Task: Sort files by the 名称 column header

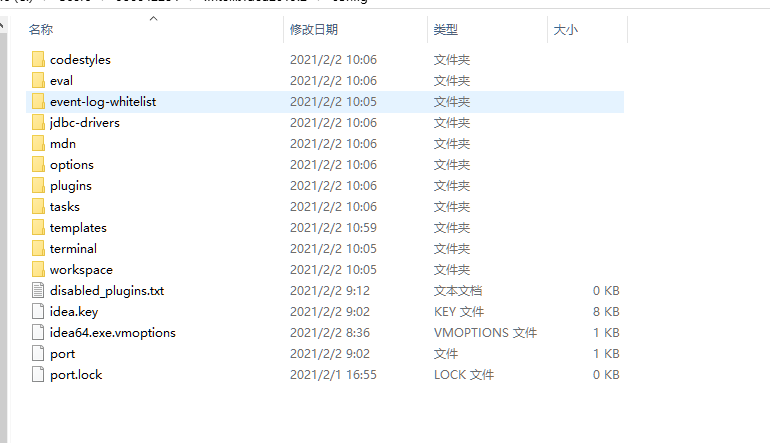Action: coord(41,29)
